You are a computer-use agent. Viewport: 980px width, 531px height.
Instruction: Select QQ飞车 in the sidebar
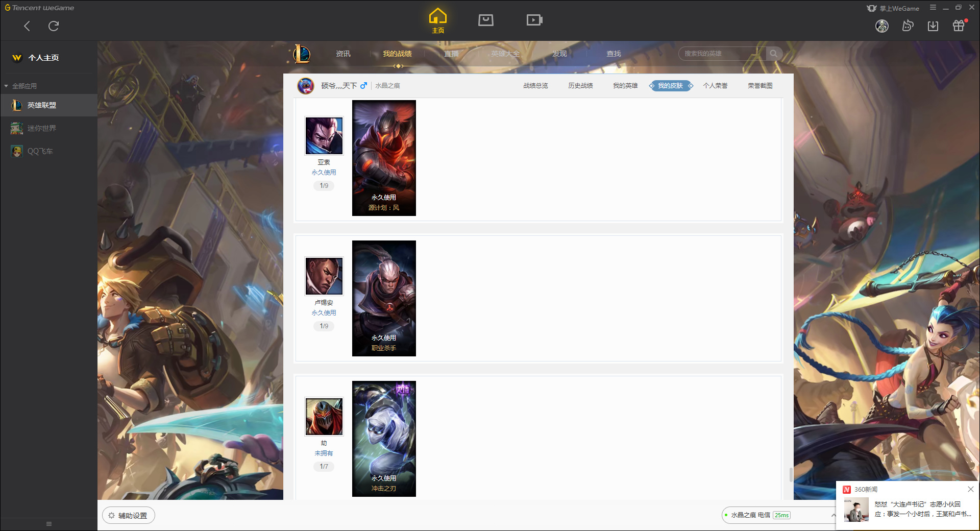tap(48, 151)
